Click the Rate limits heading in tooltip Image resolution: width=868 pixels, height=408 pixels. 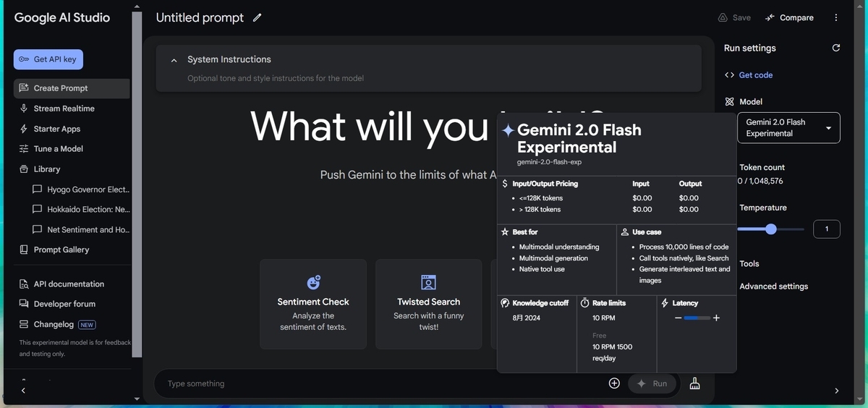(609, 303)
